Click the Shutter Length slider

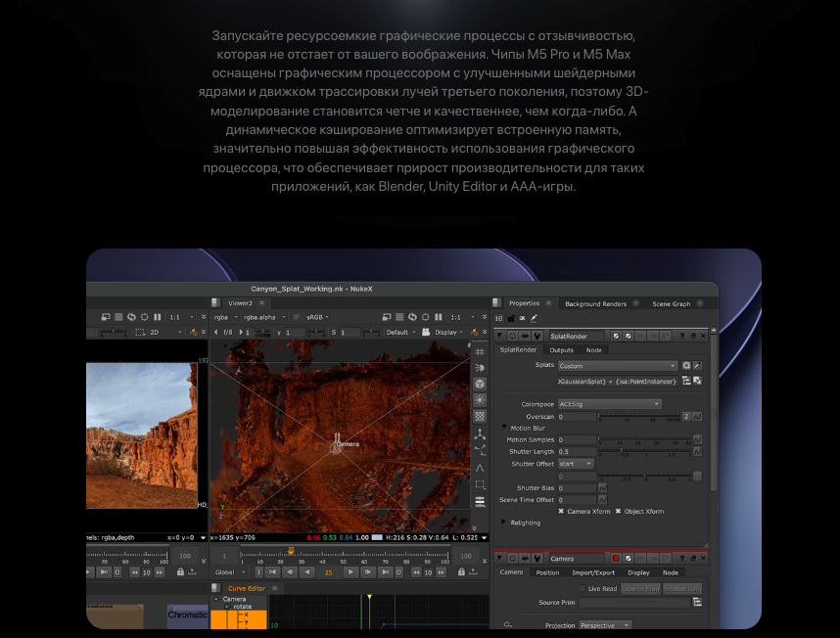click(x=645, y=452)
